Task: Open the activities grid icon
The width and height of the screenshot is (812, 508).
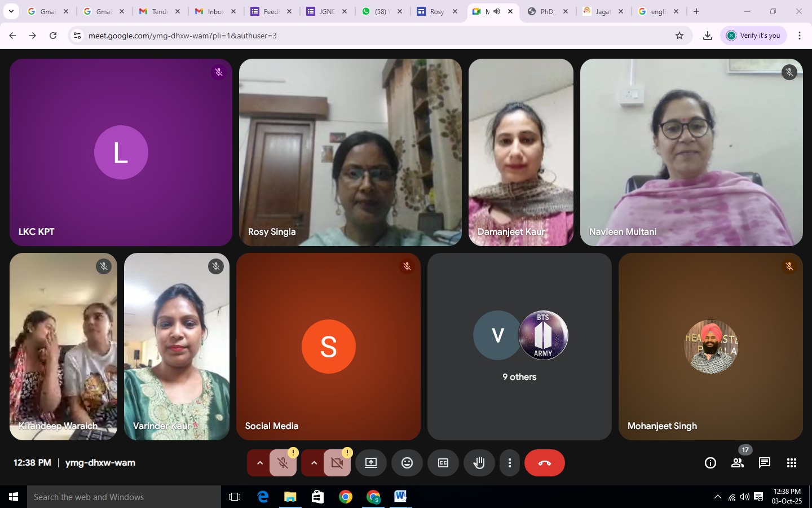Action: [792, 463]
